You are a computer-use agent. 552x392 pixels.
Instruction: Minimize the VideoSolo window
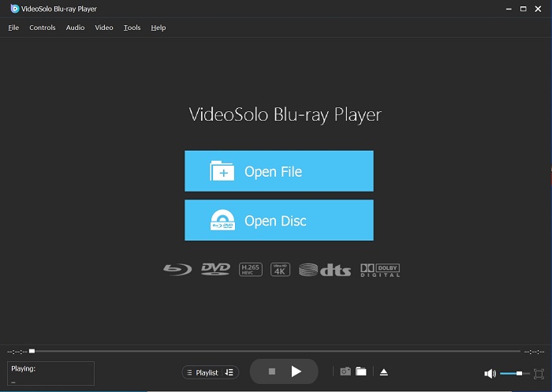(x=509, y=9)
